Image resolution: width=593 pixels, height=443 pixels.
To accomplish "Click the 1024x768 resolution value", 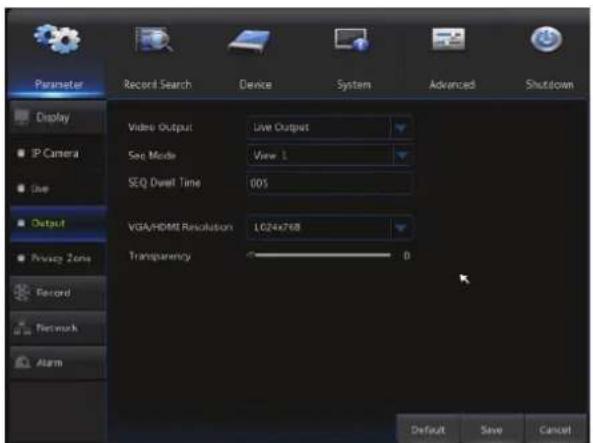I will click(x=276, y=227).
